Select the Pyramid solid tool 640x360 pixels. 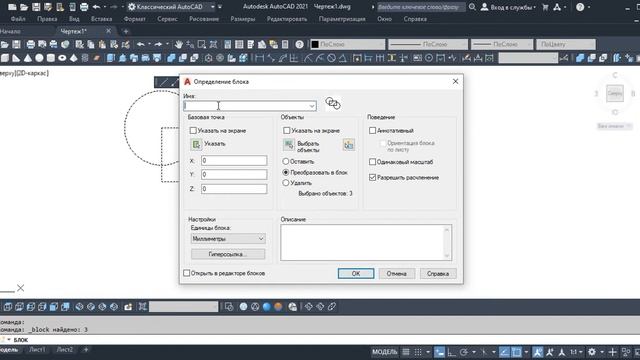(73, 58)
